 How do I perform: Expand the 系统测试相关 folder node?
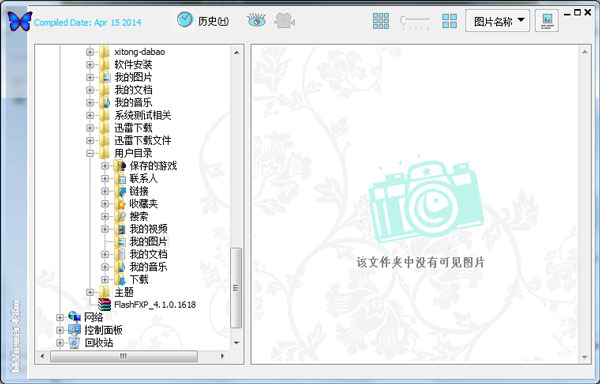coord(90,115)
